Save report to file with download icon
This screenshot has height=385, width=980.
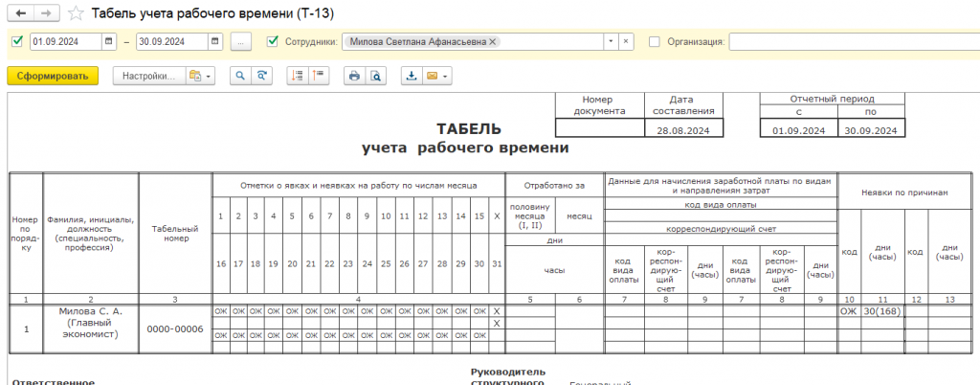click(412, 77)
